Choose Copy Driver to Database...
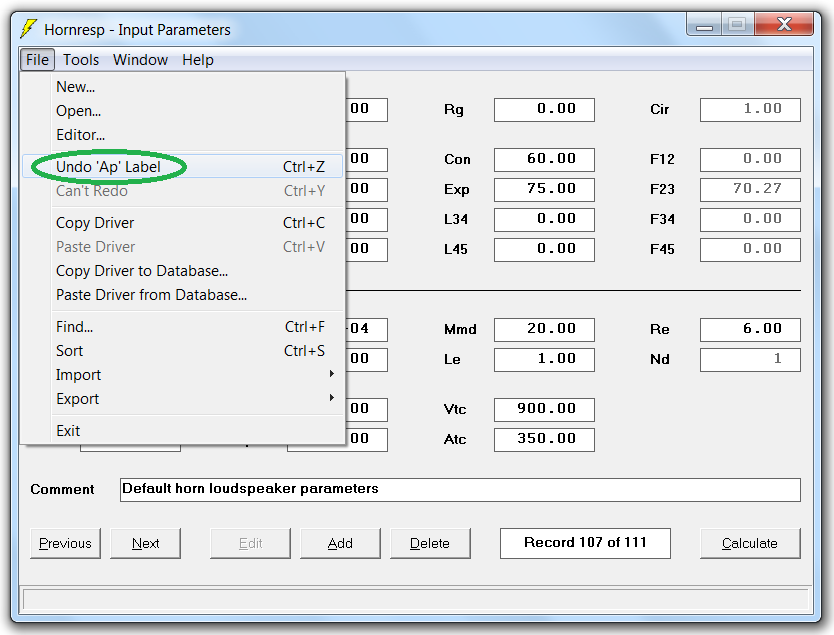 (x=184, y=271)
